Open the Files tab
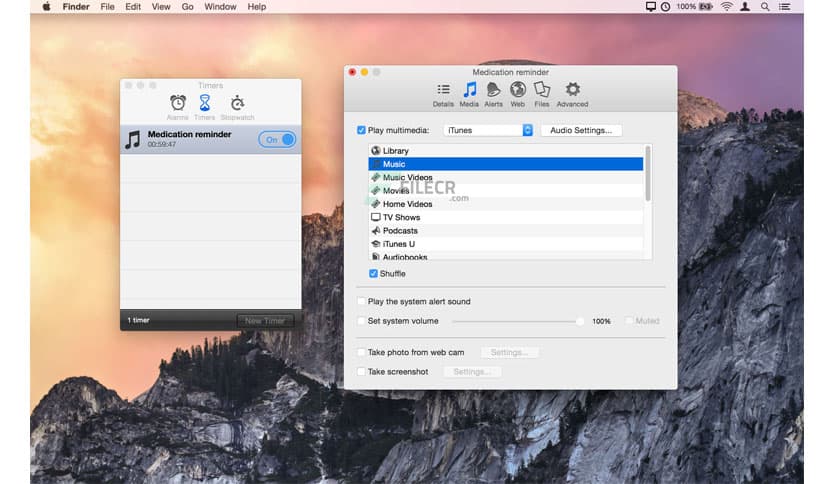Viewport: 836px width, 484px height. point(541,94)
